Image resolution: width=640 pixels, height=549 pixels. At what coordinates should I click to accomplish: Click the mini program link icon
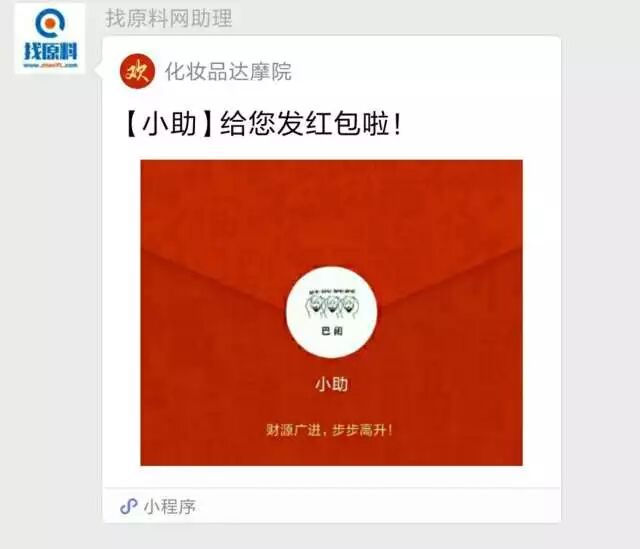(129, 507)
